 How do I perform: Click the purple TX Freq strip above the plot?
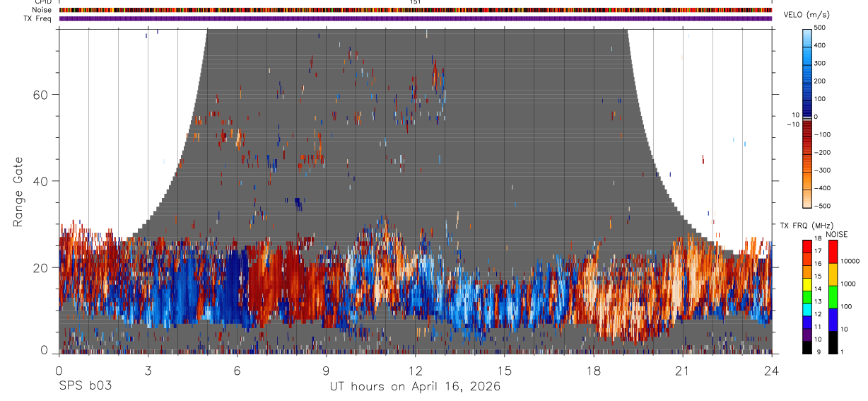(x=416, y=18)
